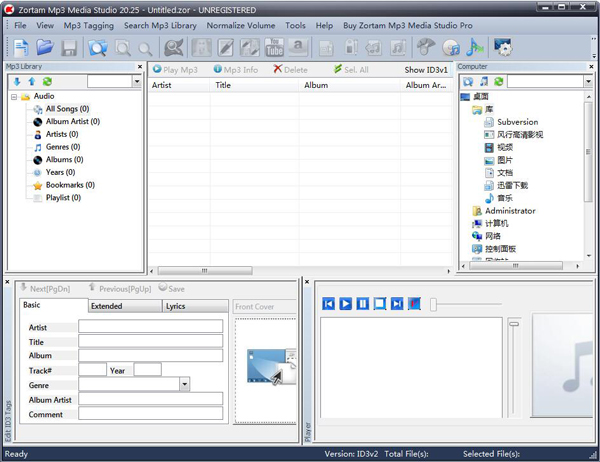Open the Search Mp3 Library menu
600x462 pixels.
160,26
